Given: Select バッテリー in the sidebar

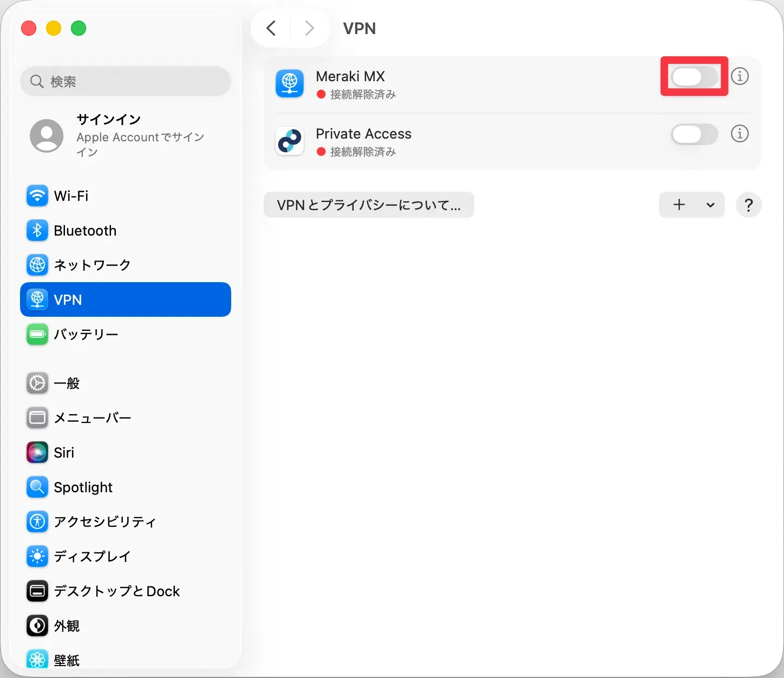Looking at the screenshot, I should tap(86, 334).
